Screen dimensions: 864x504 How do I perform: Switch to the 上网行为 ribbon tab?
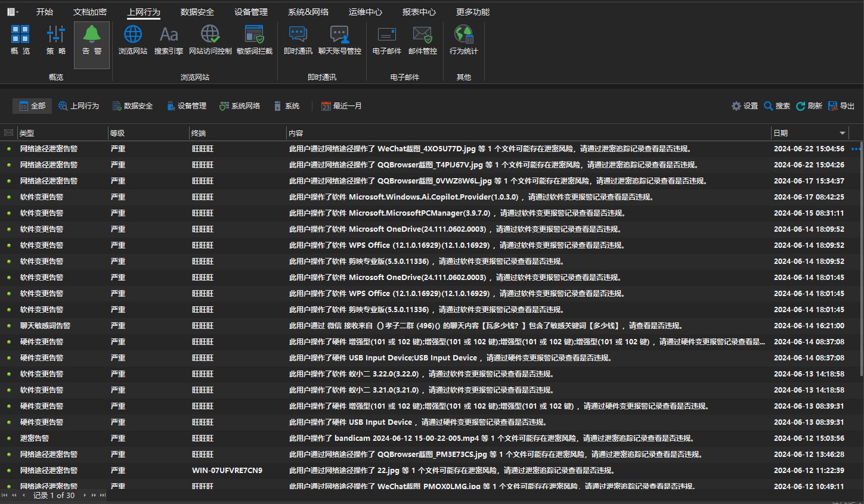(144, 12)
